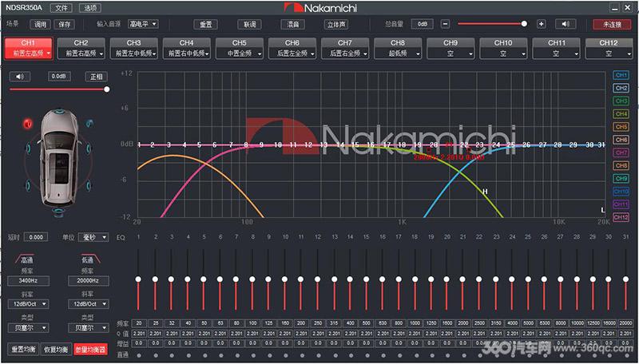The height and width of the screenshot is (364, 639).
Task: Select the highlighted red front-left tweeter speaker
Action: pyautogui.click(x=28, y=124)
